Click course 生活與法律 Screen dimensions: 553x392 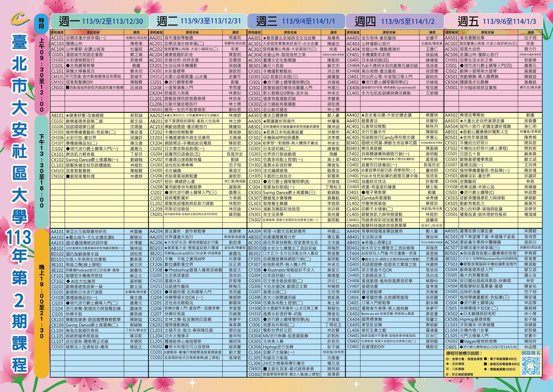(x=372, y=237)
